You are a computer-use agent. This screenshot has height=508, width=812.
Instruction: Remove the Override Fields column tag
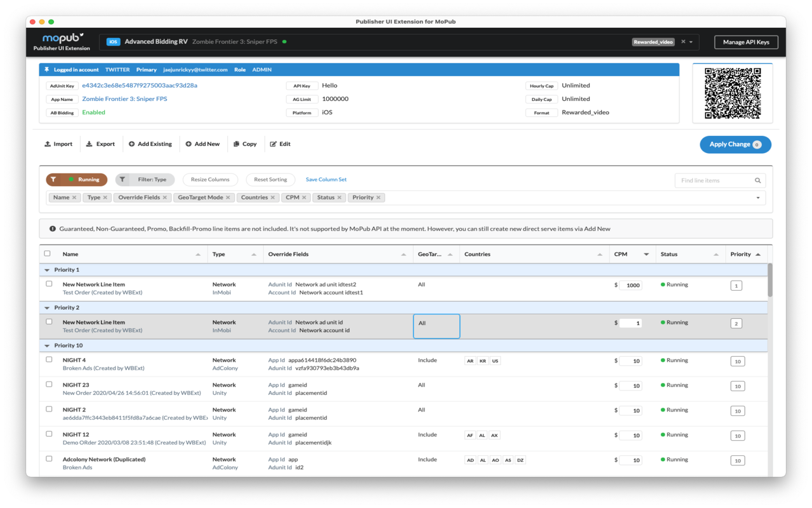point(165,197)
